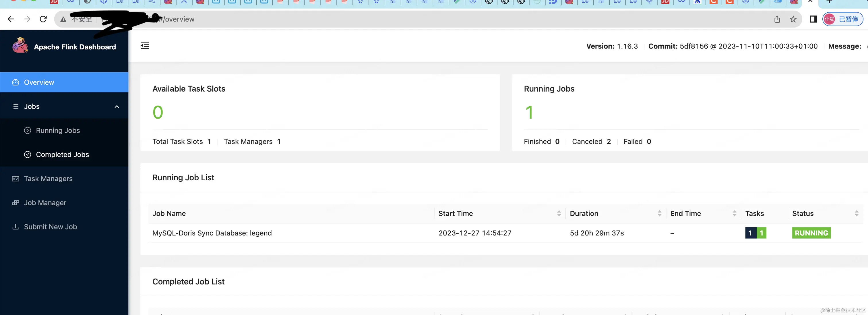The height and width of the screenshot is (315, 868).
Task: Click Total Task Slots 1
Action: pos(182,142)
